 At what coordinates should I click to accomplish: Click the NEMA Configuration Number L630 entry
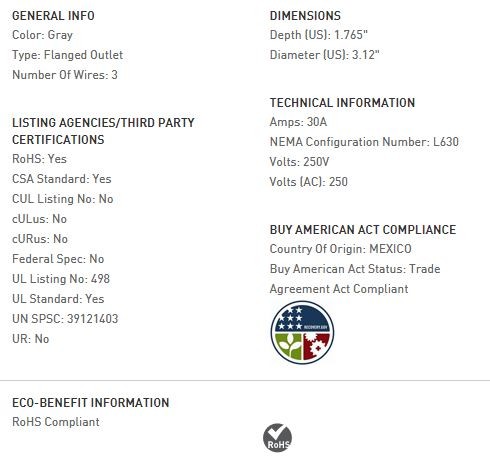click(364, 142)
